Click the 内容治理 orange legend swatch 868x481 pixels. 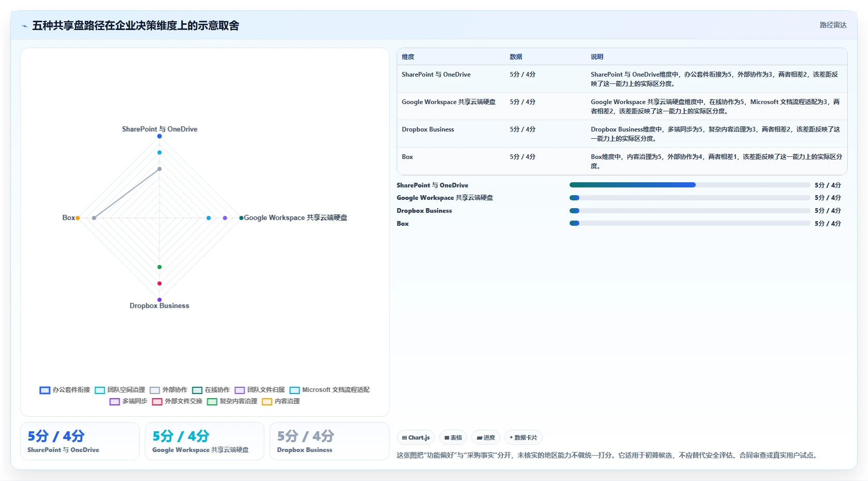click(267, 401)
